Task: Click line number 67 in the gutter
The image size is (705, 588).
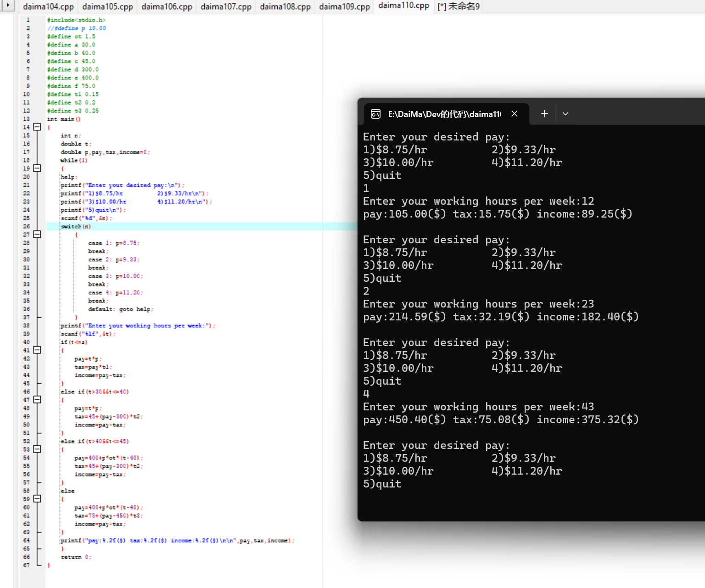Action: [x=27, y=565]
